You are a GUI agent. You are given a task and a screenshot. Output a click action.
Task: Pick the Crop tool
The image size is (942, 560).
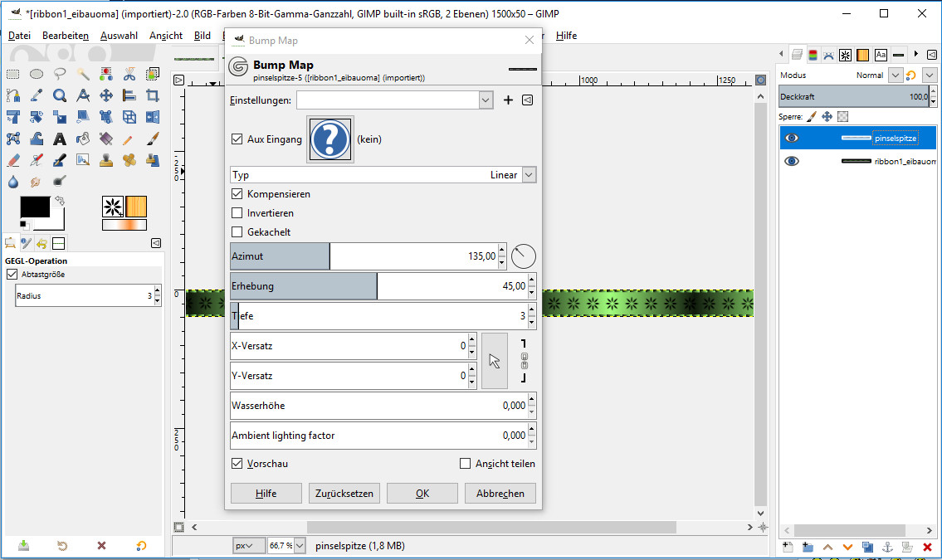pos(153,95)
